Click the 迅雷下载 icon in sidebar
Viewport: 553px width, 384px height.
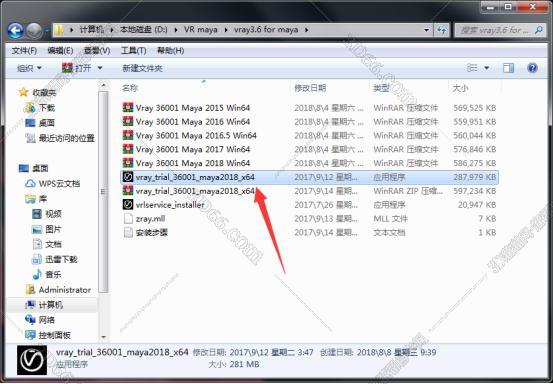[37, 259]
